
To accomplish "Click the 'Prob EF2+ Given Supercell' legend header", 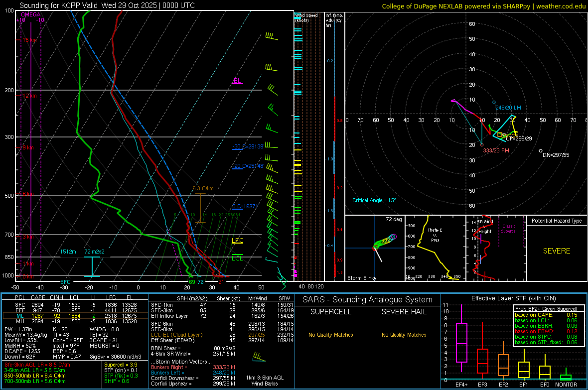I will 546,309.
